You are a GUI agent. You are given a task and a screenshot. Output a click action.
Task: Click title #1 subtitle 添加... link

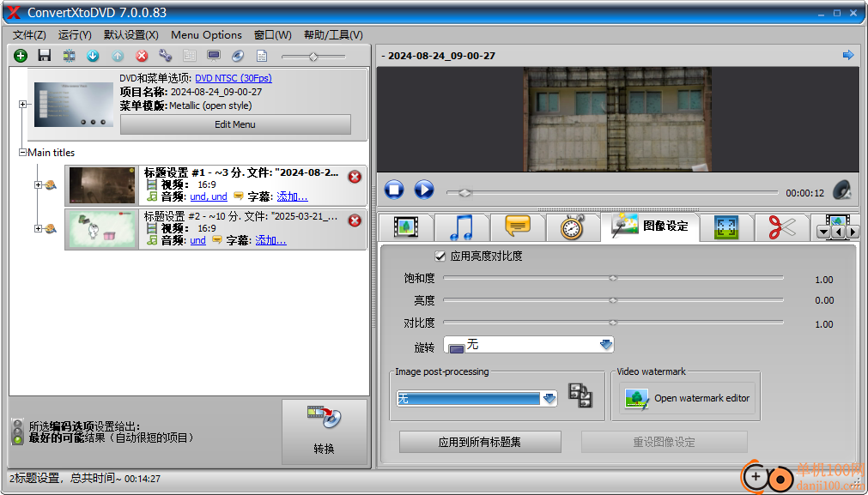(x=292, y=196)
